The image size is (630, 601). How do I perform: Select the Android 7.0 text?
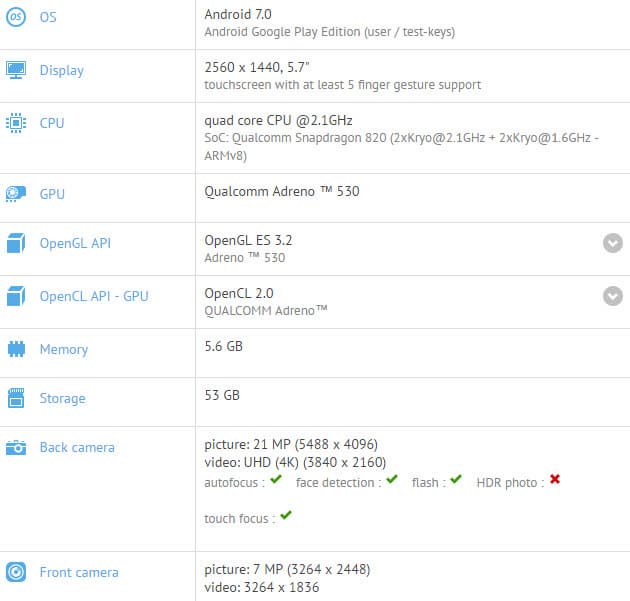238,14
